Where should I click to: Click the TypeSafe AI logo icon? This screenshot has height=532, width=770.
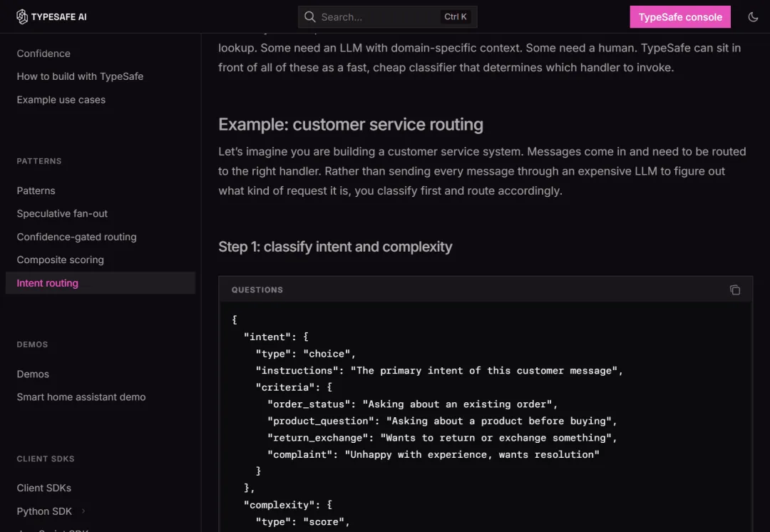[22, 16]
